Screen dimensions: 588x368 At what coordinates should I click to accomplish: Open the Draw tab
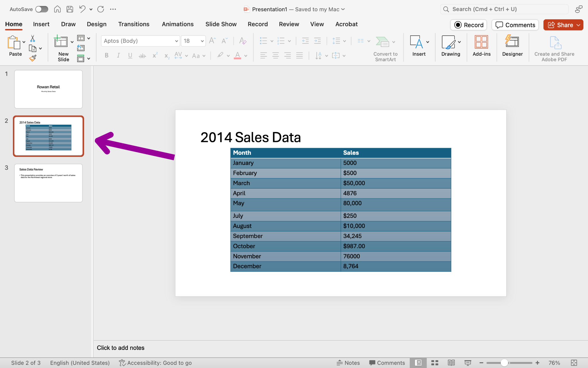68,24
